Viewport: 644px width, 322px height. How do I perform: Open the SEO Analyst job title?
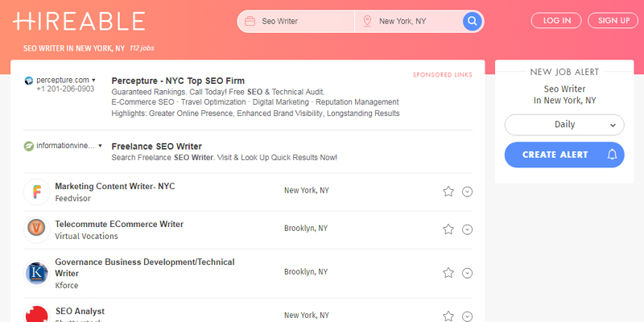coord(80,311)
